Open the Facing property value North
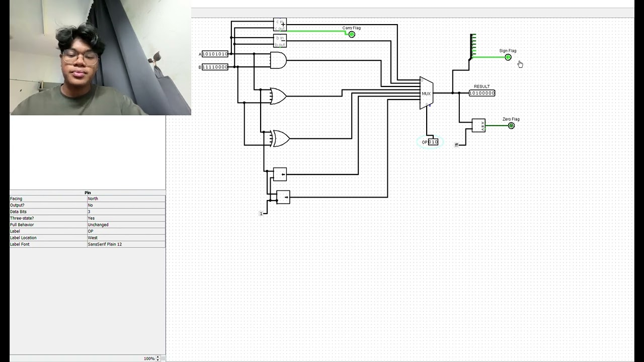This screenshot has width=644, height=362. coord(126,199)
